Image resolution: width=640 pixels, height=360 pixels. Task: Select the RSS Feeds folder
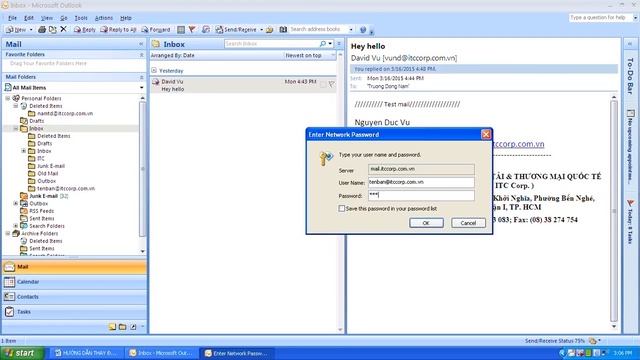(x=42, y=211)
